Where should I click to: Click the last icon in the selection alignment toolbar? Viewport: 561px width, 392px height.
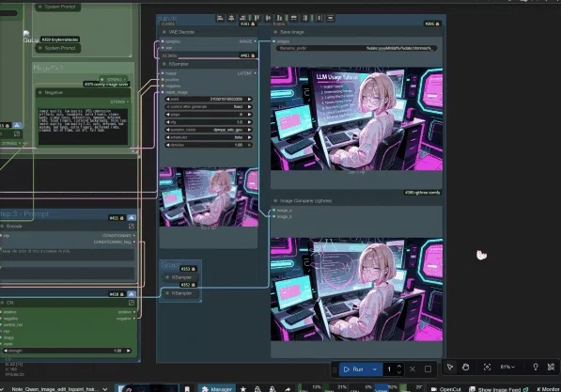tap(330, 18)
